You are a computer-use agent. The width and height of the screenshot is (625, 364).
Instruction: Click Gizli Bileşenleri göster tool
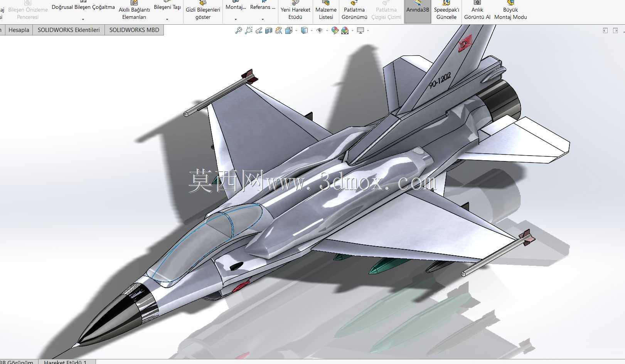coord(203,11)
